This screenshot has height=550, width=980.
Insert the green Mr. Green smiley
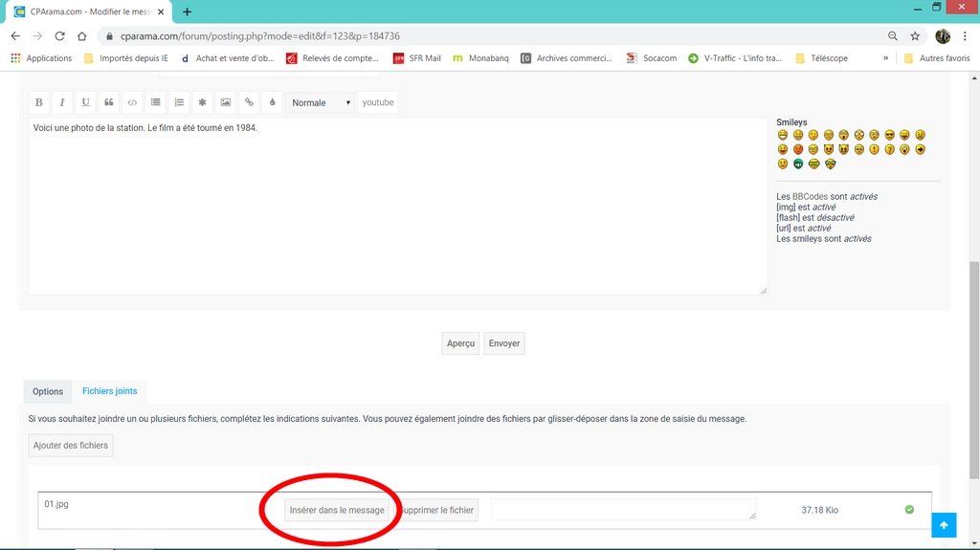click(798, 164)
